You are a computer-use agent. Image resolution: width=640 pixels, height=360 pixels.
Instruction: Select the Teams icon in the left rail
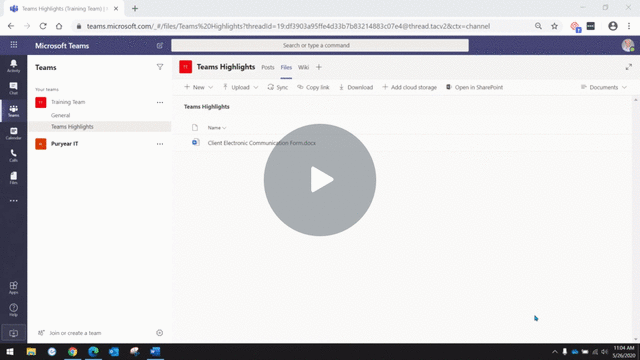(x=13, y=110)
